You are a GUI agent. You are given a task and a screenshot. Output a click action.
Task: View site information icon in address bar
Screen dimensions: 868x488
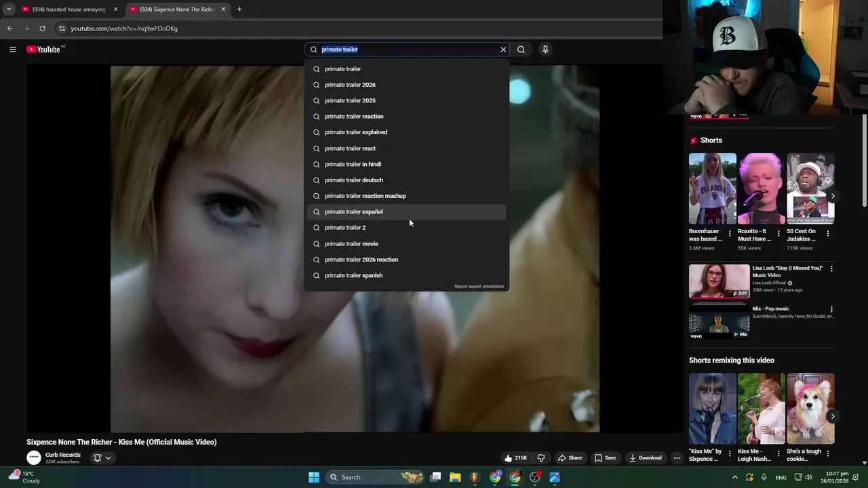(x=62, y=28)
